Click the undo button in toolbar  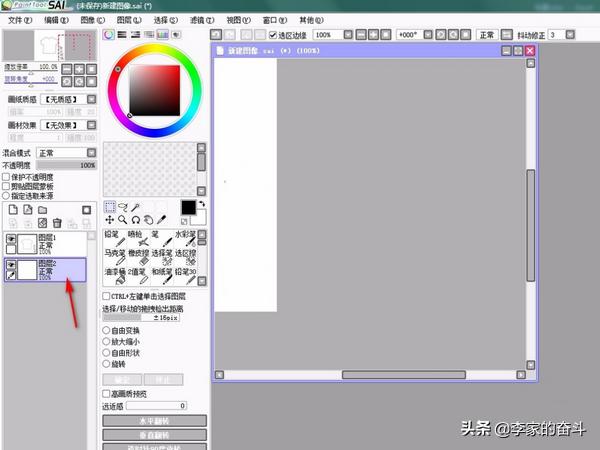[216, 35]
